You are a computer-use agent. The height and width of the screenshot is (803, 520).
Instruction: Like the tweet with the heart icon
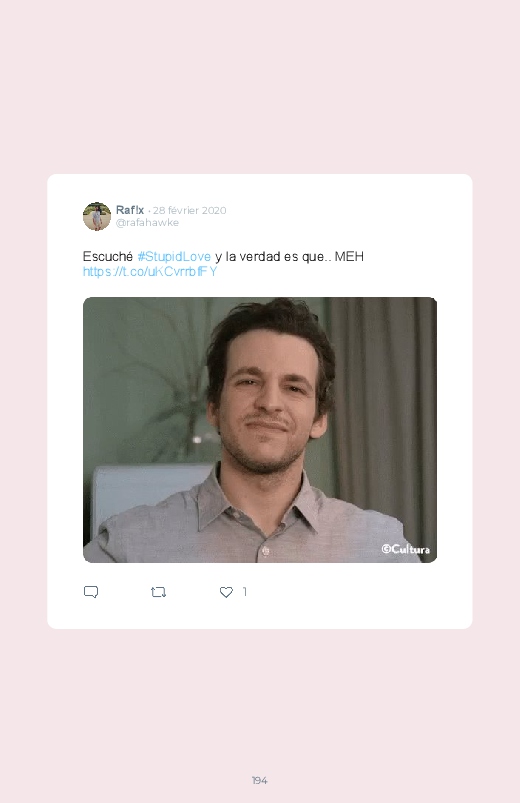226,592
